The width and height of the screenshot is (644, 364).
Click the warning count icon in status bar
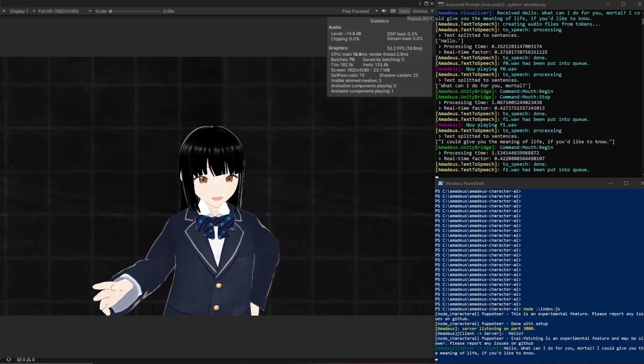tap(29, 359)
